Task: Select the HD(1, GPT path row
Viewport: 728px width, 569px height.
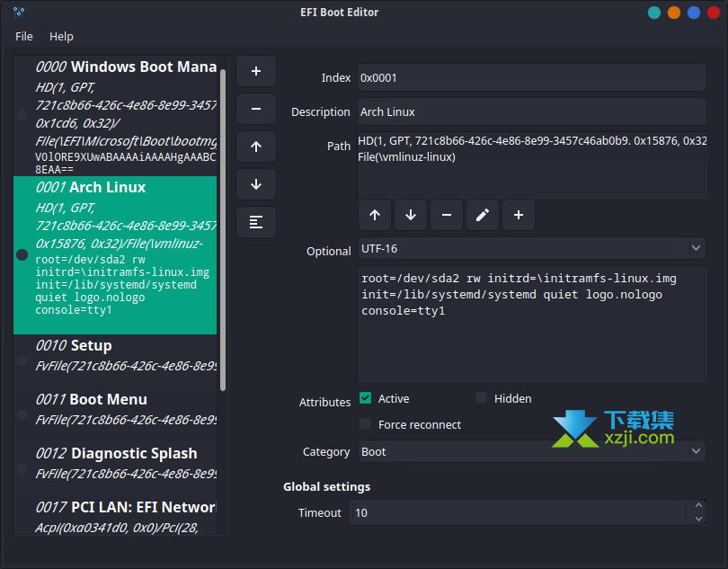Action: 532,141
